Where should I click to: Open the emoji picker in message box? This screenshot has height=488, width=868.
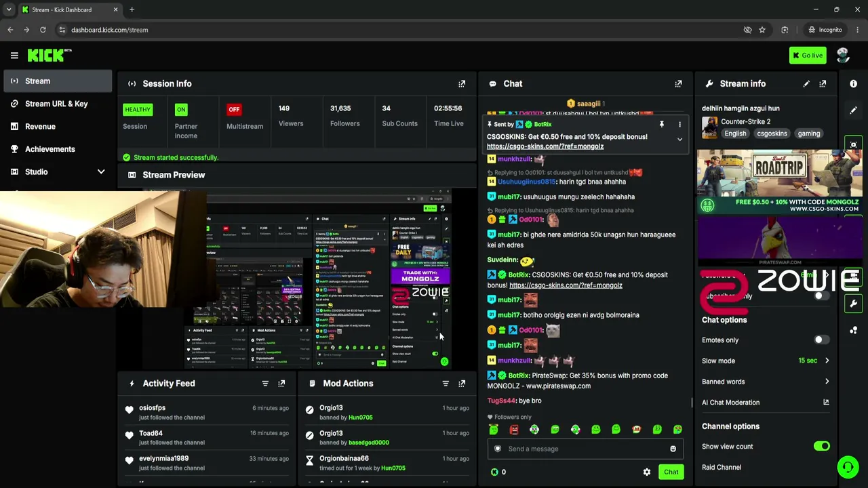pos(673,449)
